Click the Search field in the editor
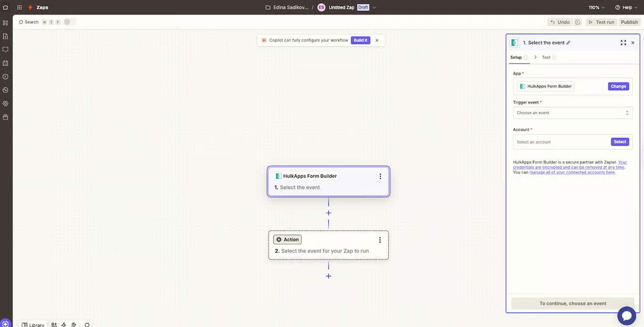Viewport: 644px width, 327px height. (x=29, y=22)
